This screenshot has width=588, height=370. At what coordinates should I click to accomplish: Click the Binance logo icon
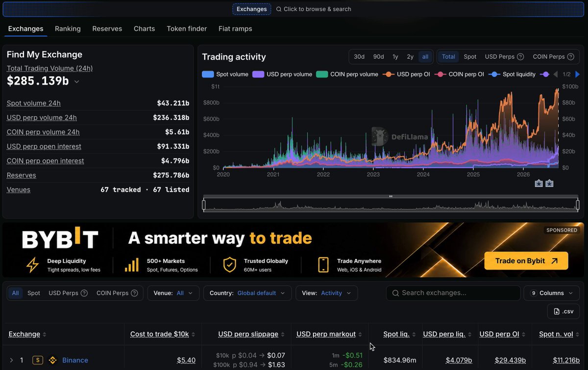click(53, 360)
